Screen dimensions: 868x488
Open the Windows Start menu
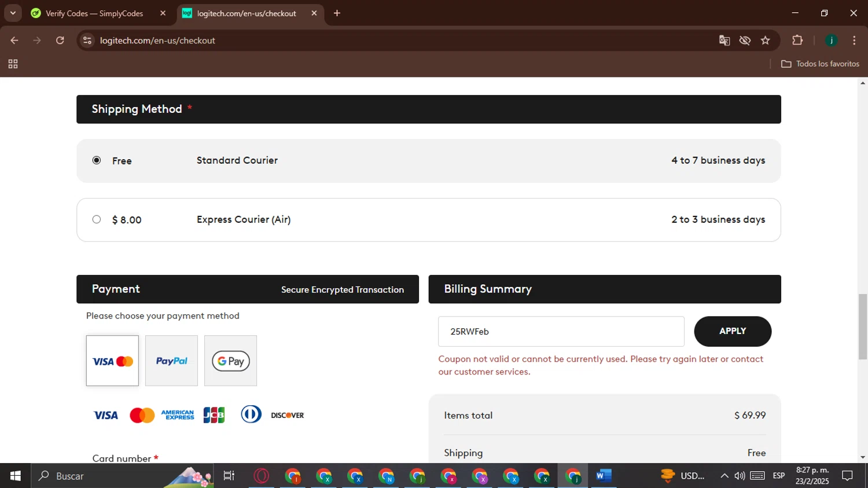pyautogui.click(x=16, y=476)
